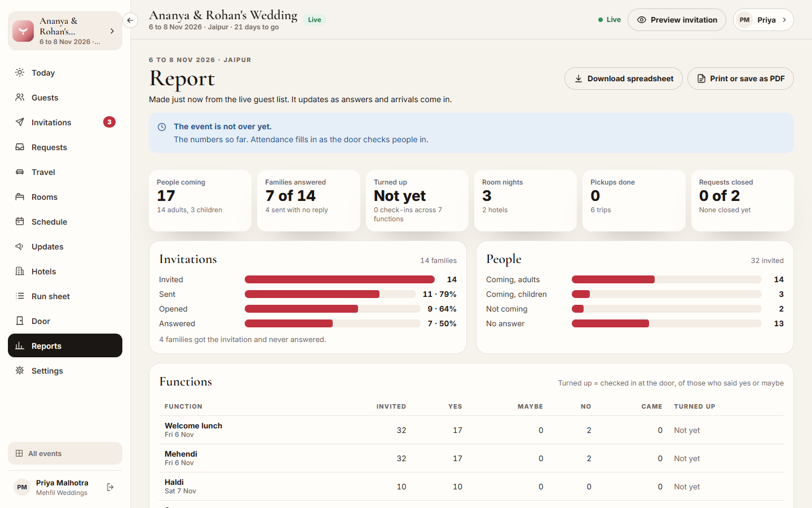Click the Settings gear icon
812x508 pixels.
pyautogui.click(x=20, y=370)
